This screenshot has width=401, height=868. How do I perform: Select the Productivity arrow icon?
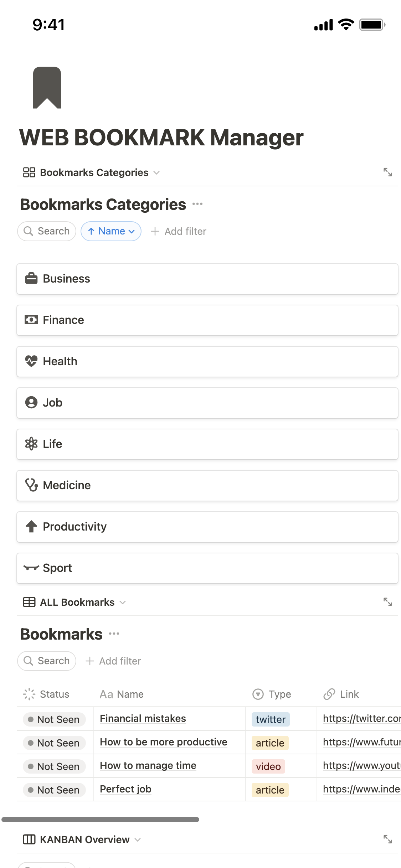click(31, 526)
